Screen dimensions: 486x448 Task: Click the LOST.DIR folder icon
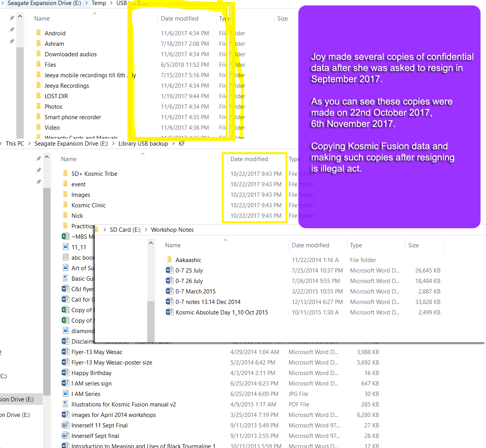pyautogui.click(x=38, y=96)
